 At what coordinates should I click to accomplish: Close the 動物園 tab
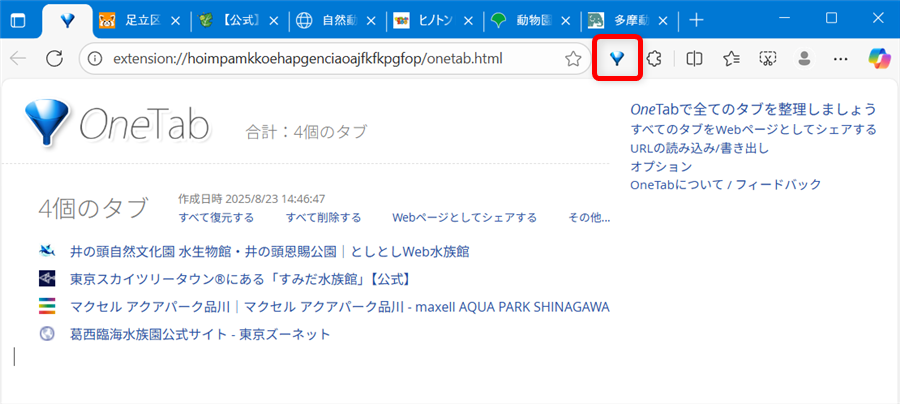coord(566,21)
